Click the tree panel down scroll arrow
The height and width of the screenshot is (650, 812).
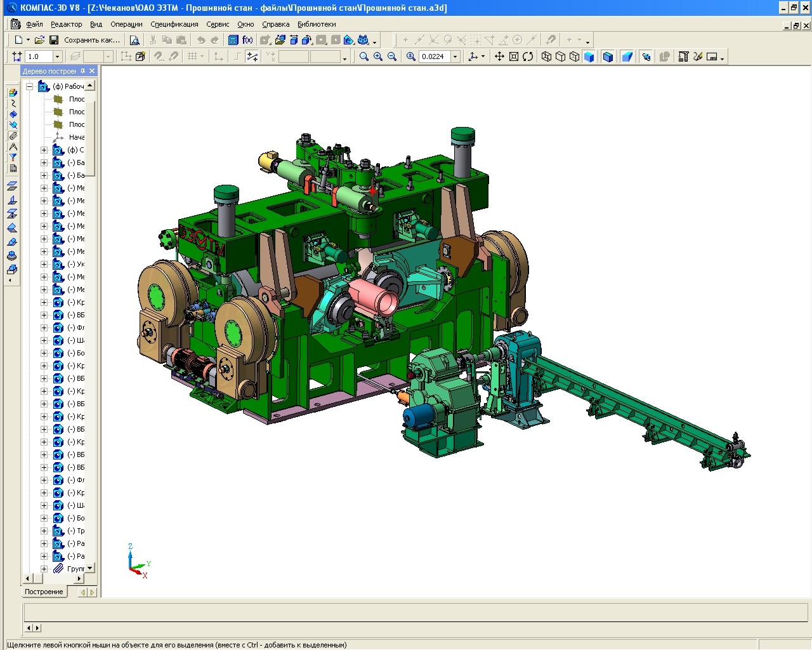[90, 567]
